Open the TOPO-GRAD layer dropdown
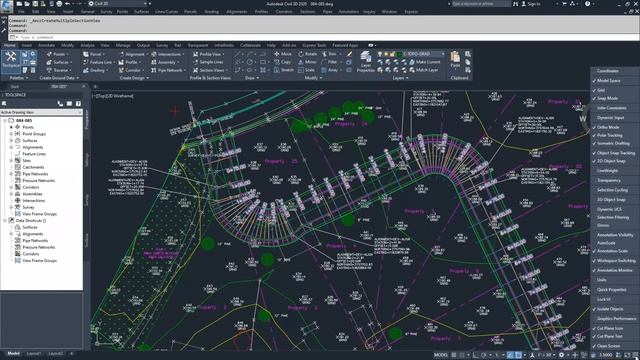 pyautogui.click(x=443, y=54)
